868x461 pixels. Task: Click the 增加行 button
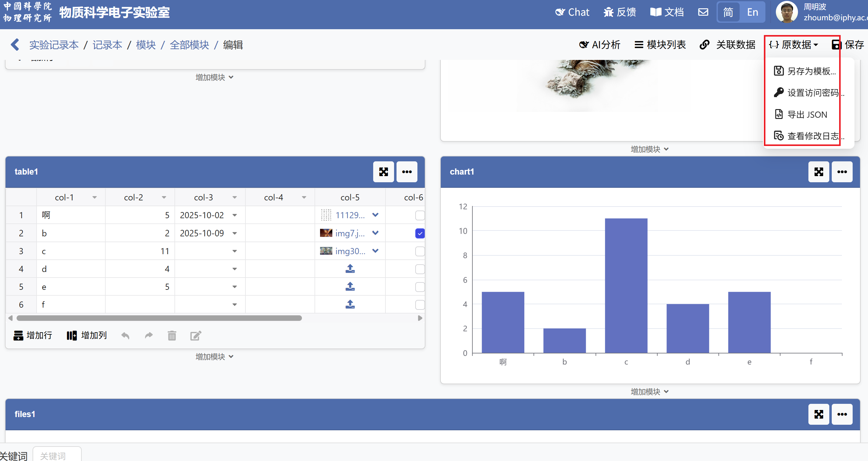coord(33,335)
